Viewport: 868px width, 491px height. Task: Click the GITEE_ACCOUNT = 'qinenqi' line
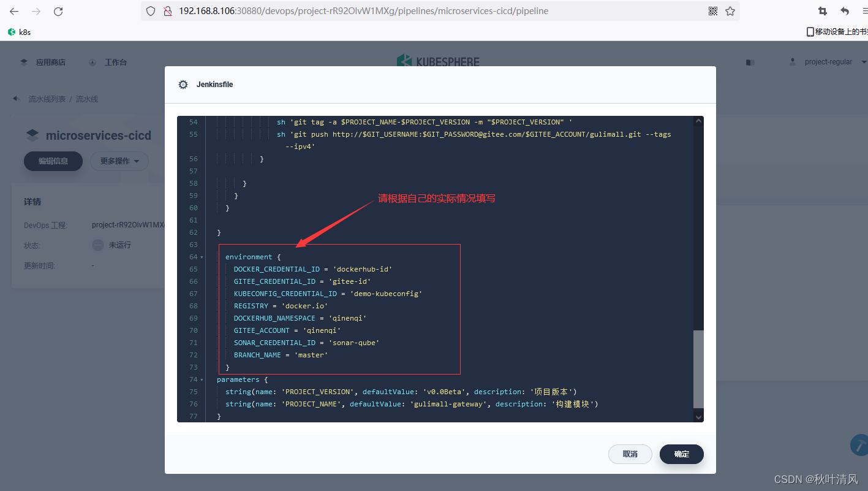pyautogui.click(x=287, y=330)
